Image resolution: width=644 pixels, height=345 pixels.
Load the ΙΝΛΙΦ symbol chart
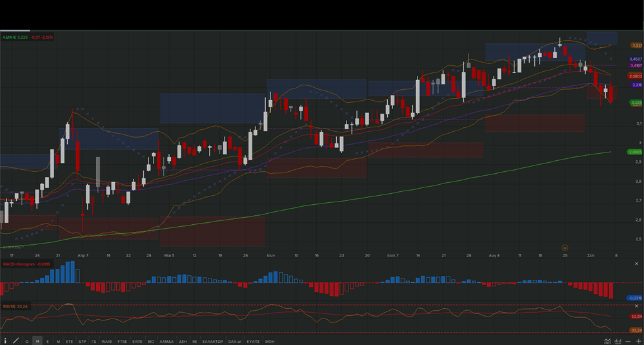click(x=106, y=341)
